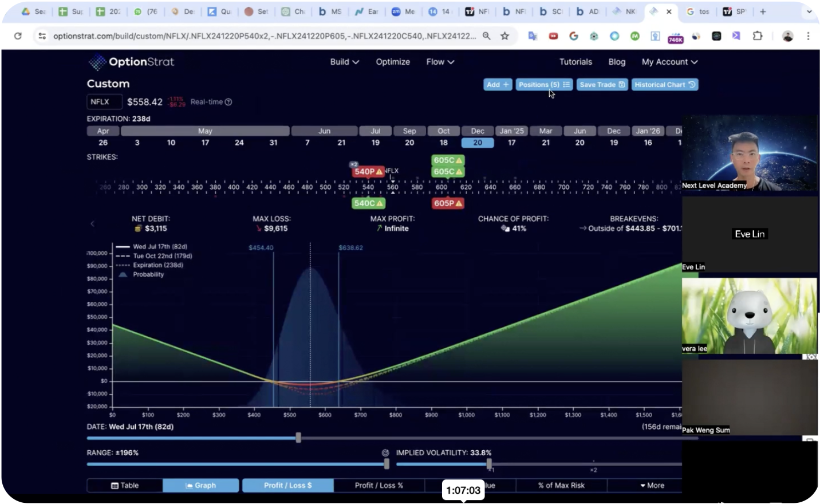The image size is (820, 504).
Task: Click the vera lee participant thumbnail
Action: (x=750, y=316)
